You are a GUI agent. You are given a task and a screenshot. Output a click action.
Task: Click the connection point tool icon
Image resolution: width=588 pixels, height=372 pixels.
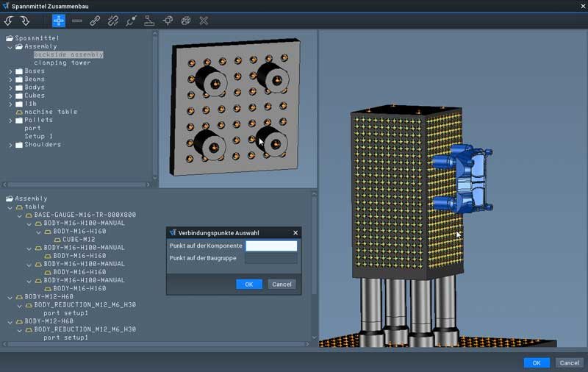(132, 21)
